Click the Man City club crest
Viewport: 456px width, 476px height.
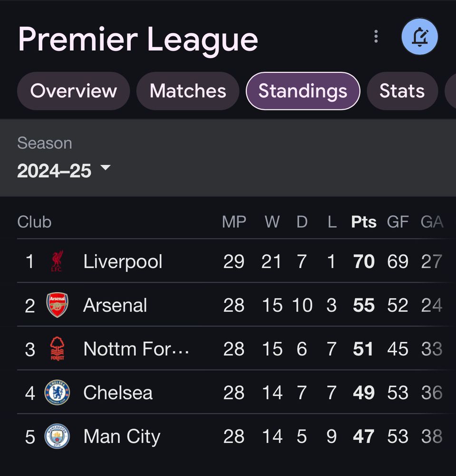click(57, 436)
